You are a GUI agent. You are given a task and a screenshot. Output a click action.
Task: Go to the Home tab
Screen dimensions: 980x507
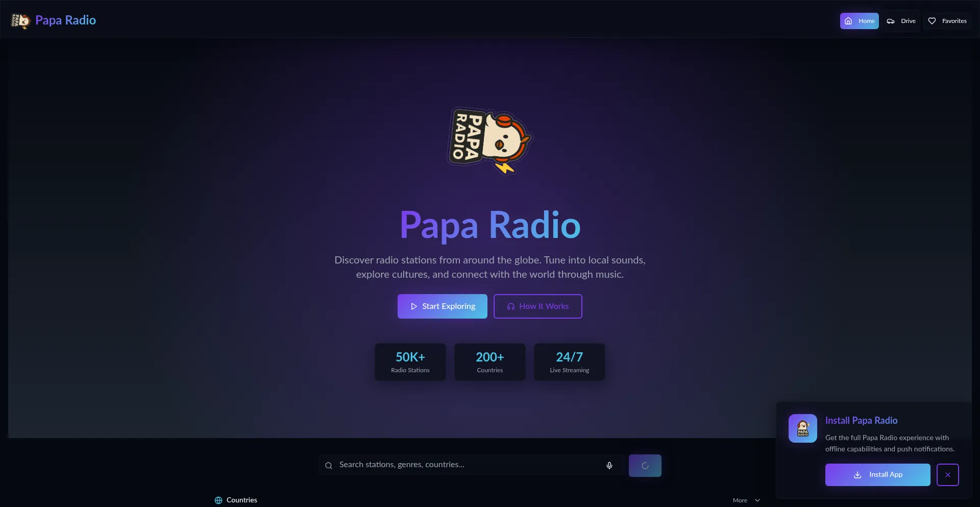pos(859,21)
